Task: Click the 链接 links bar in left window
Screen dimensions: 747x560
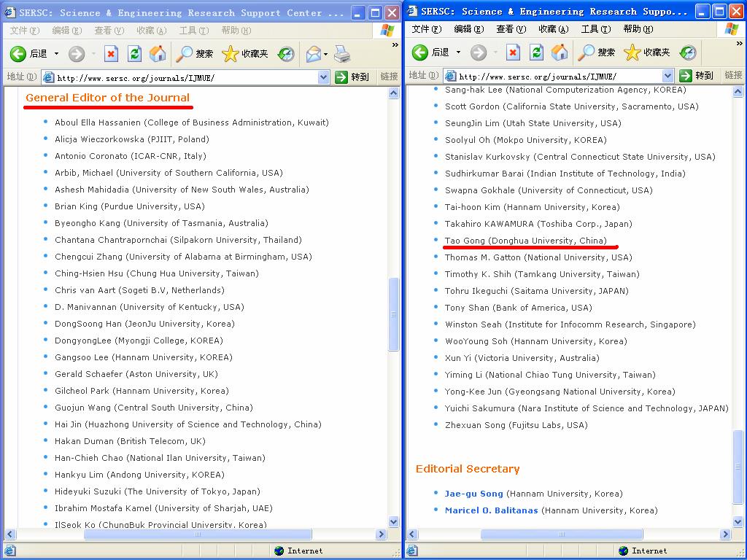Action: coord(390,77)
